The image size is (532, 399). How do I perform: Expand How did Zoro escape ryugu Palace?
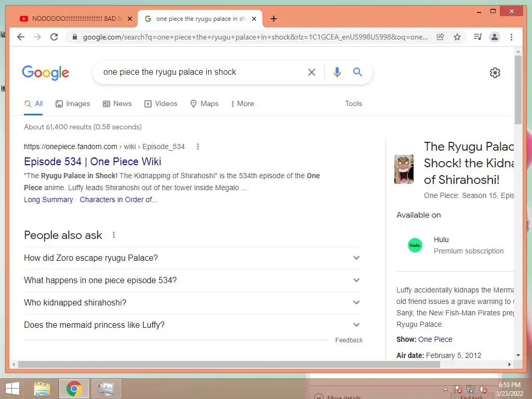tap(193, 258)
